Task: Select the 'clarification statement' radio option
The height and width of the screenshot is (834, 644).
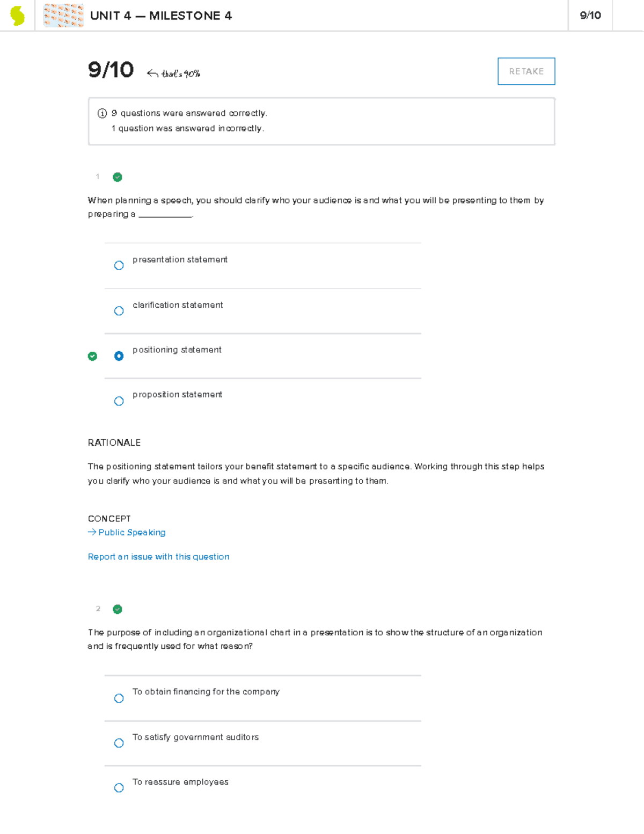Action: coord(119,311)
